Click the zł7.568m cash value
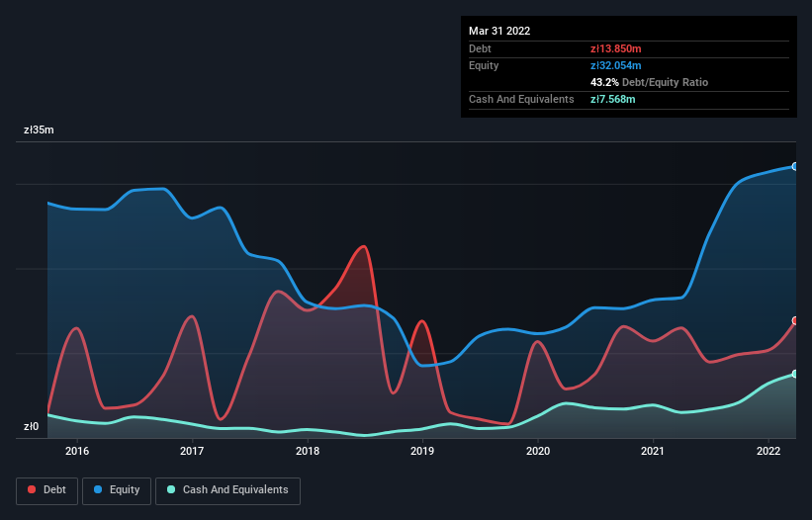This screenshot has width=812, height=520. (612, 99)
